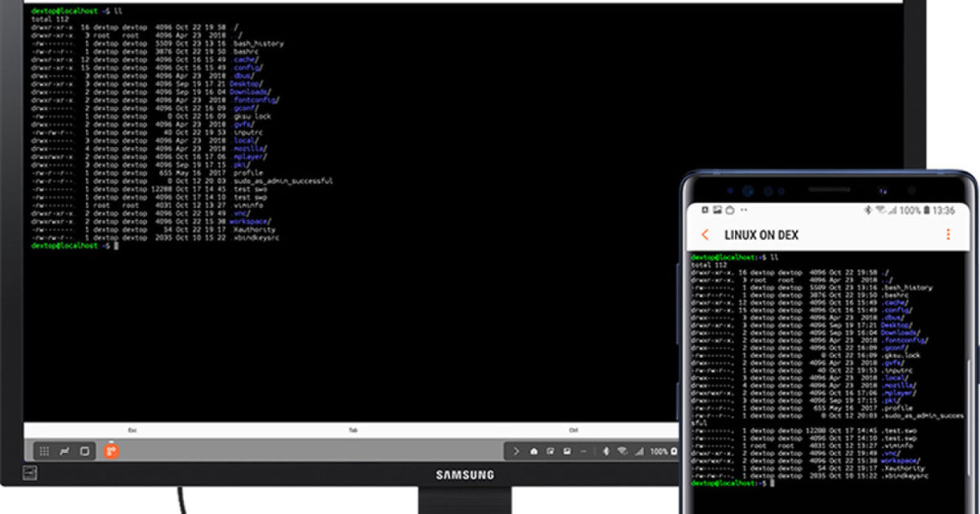This screenshot has height=514, width=980.
Task: Tap the .gksu.lock file in phone terminal
Action: (x=902, y=355)
